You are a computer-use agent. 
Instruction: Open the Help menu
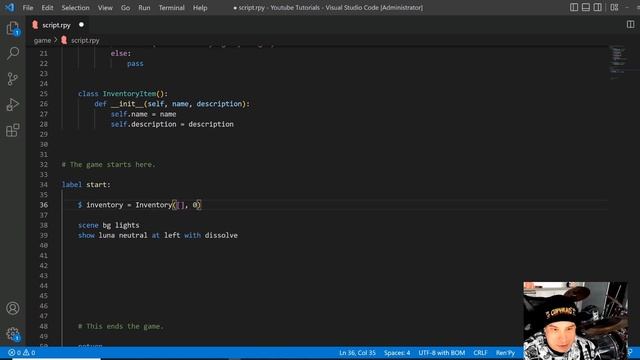[200, 8]
